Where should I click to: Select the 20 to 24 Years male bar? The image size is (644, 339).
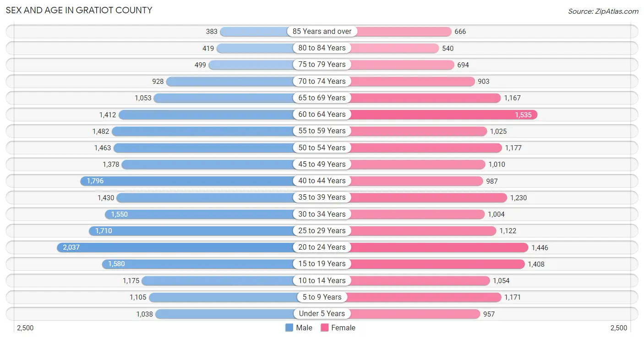(189, 247)
